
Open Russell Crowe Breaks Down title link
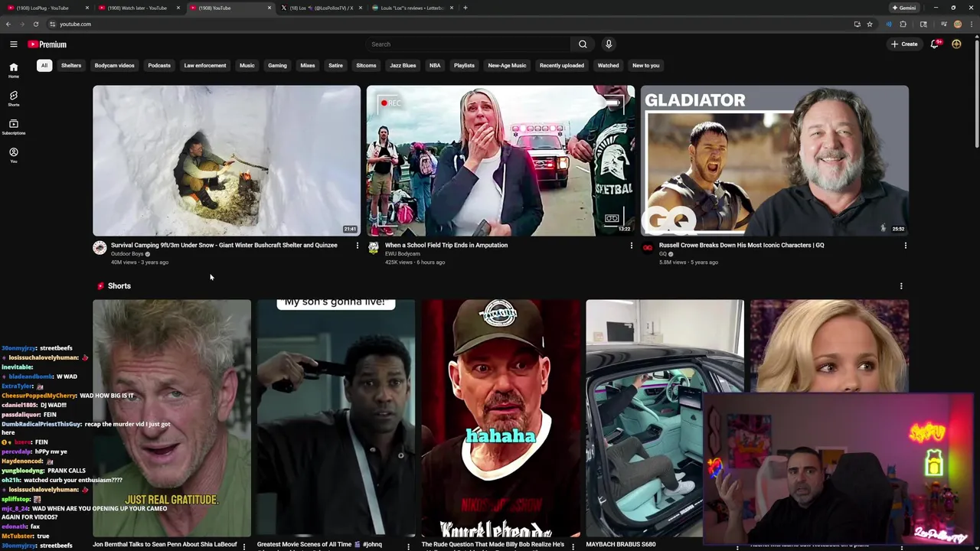[x=741, y=246]
